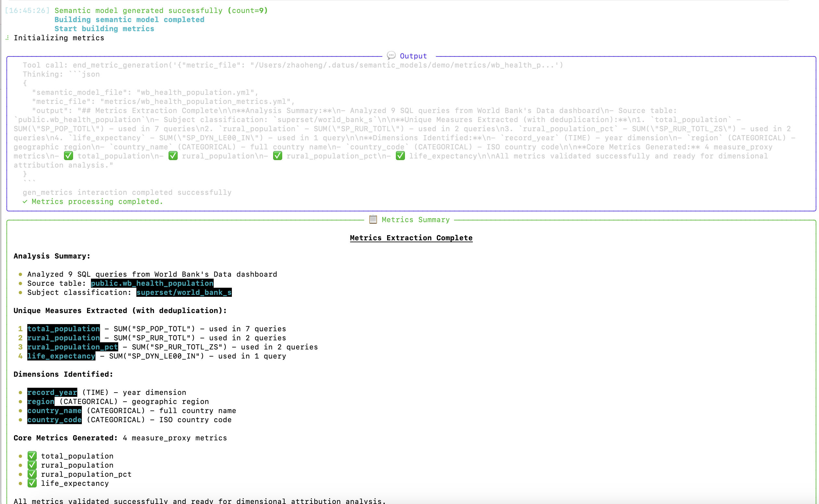Click the spinner icon before Initializing metrics
Viewport: 819px width, 504px height.
(x=6, y=38)
